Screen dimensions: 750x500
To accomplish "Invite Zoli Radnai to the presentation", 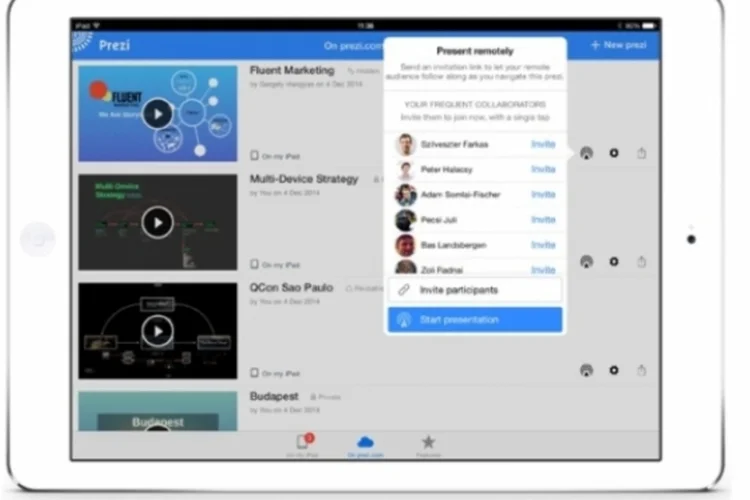I will (x=543, y=270).
